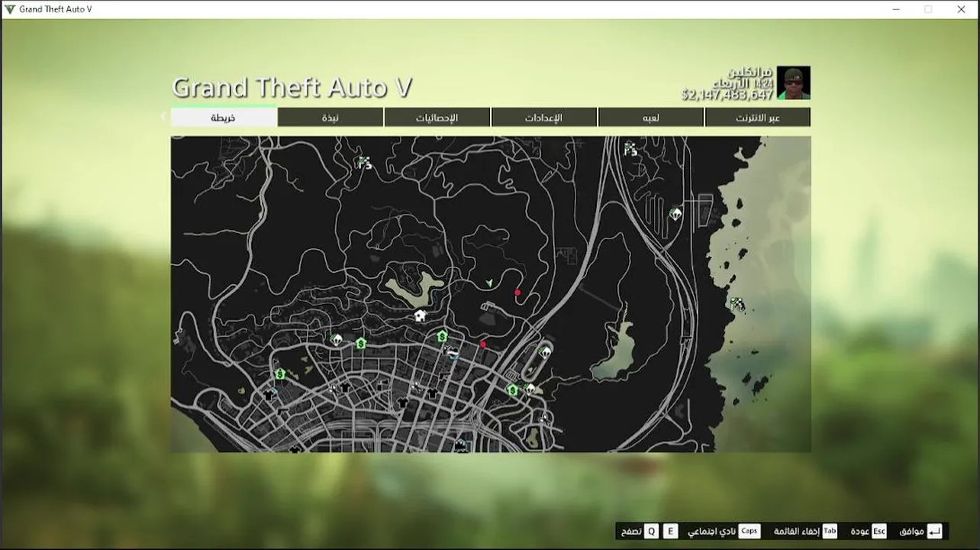This screenshot has width=980, height=550.
Task: Close the Grand Theft Auto V window
Action: [x=962, y=9]
